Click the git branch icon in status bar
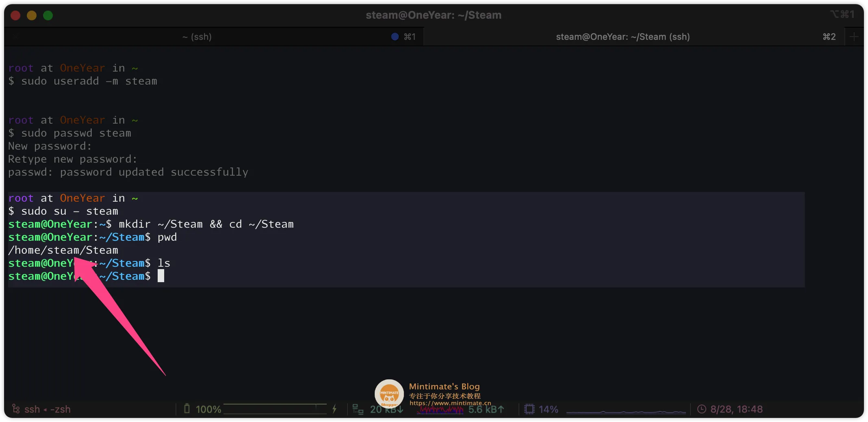The height and width of the screenshot is (422, 868). [x=16, y=409]
